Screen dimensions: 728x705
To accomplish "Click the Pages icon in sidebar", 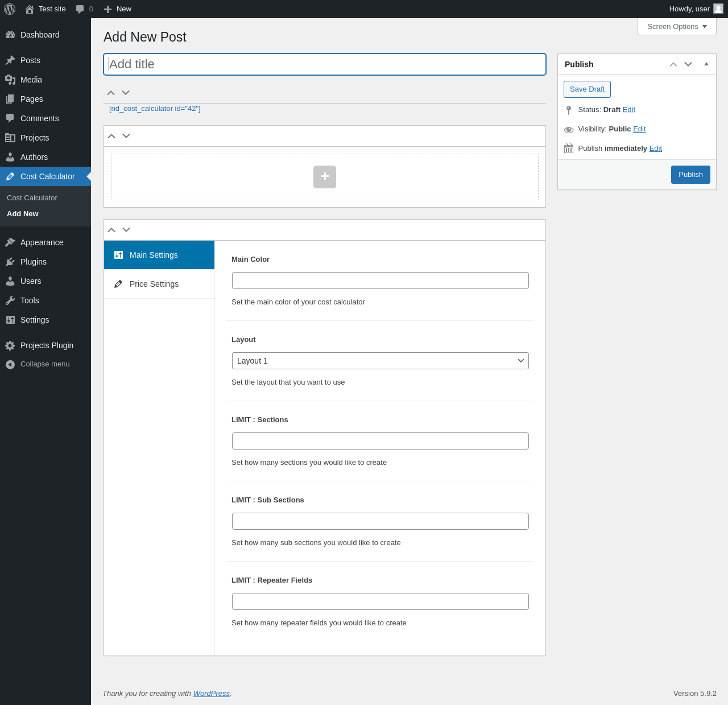I will (10, 99).
